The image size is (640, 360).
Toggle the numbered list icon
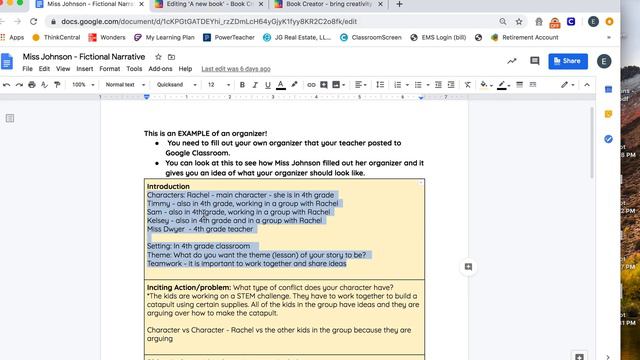[x=398, y=85]
